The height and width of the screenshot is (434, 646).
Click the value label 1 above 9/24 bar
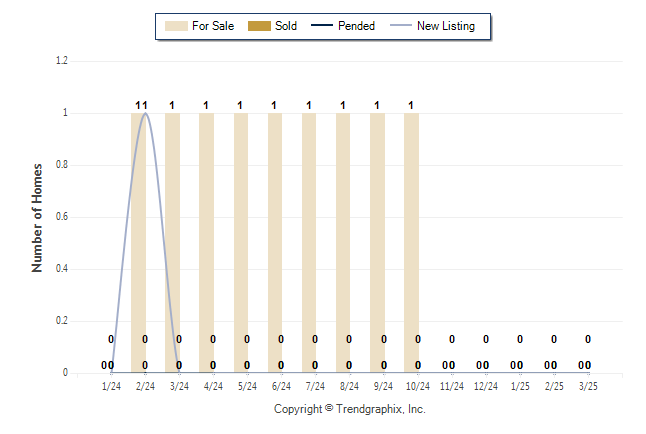pos(377,106)
